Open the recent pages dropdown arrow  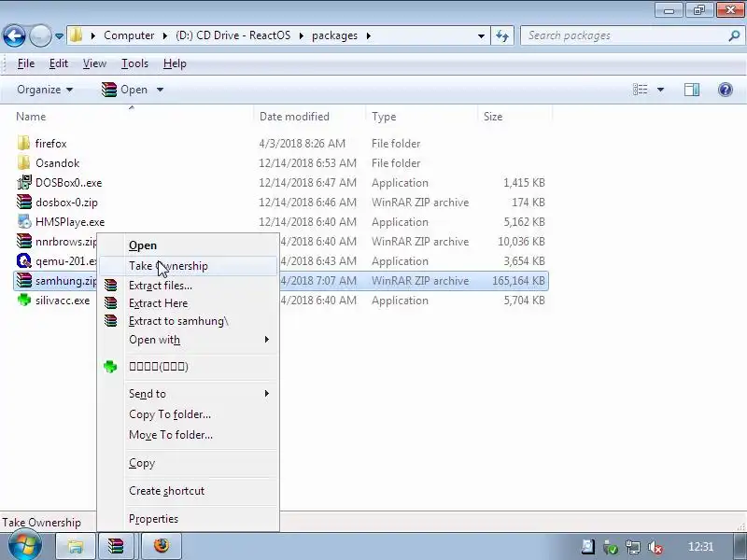pyautogui.click(x=59, y=36)
